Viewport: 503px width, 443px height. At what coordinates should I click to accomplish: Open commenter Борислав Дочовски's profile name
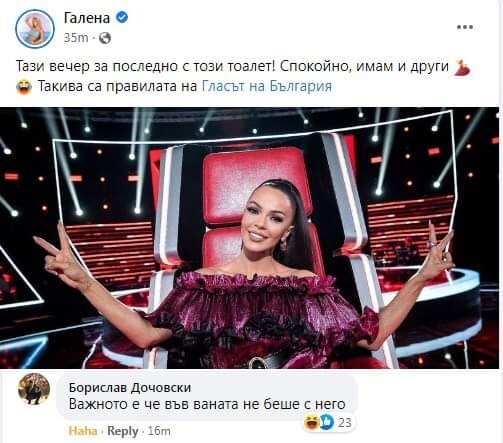tap(130, 388)
